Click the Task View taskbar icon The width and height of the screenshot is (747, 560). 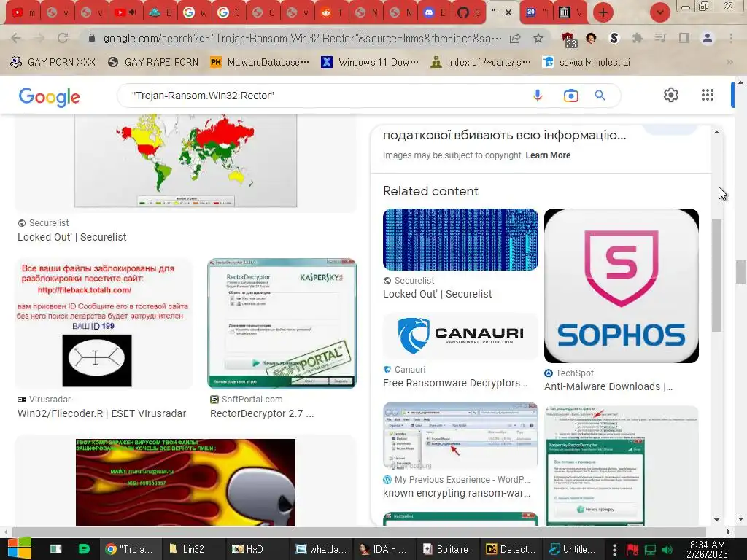55,549
